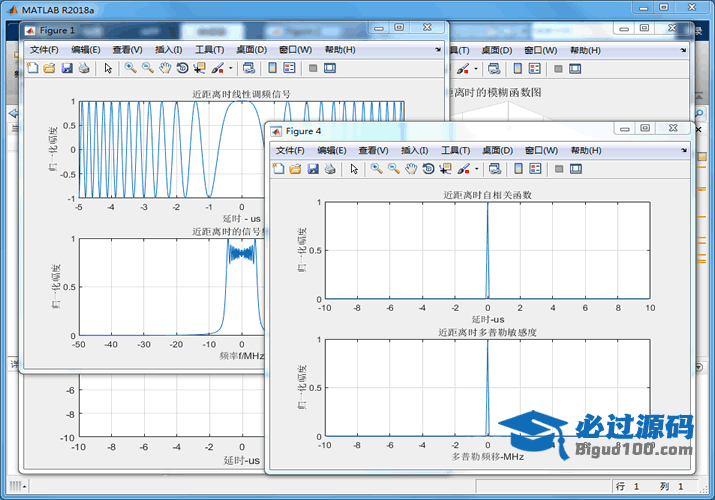Expand the brush tool dropdown arrow in Figure 4
Screen dimensions: 715x500
(x=477, y=169)
